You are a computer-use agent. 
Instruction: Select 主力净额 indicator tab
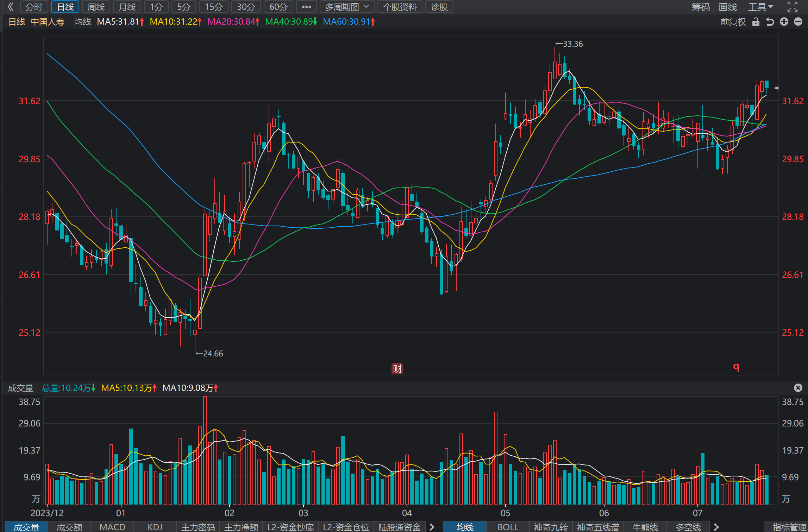(x=241, y=527)
